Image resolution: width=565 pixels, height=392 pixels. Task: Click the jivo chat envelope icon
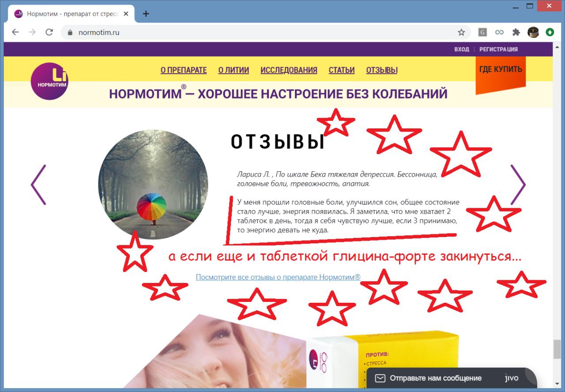[x=380, y=378]
